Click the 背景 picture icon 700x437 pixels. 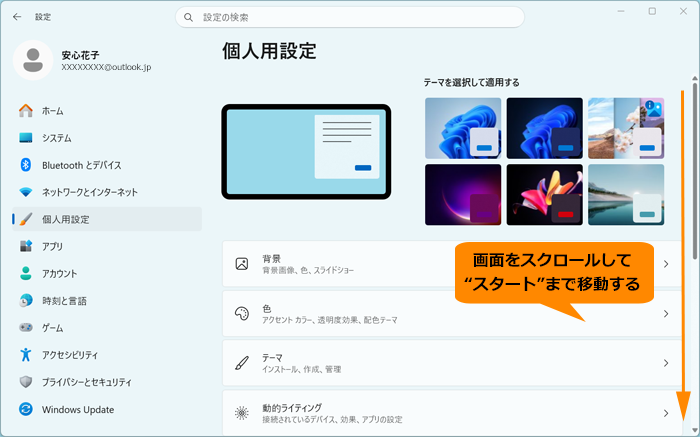point(242,264)
